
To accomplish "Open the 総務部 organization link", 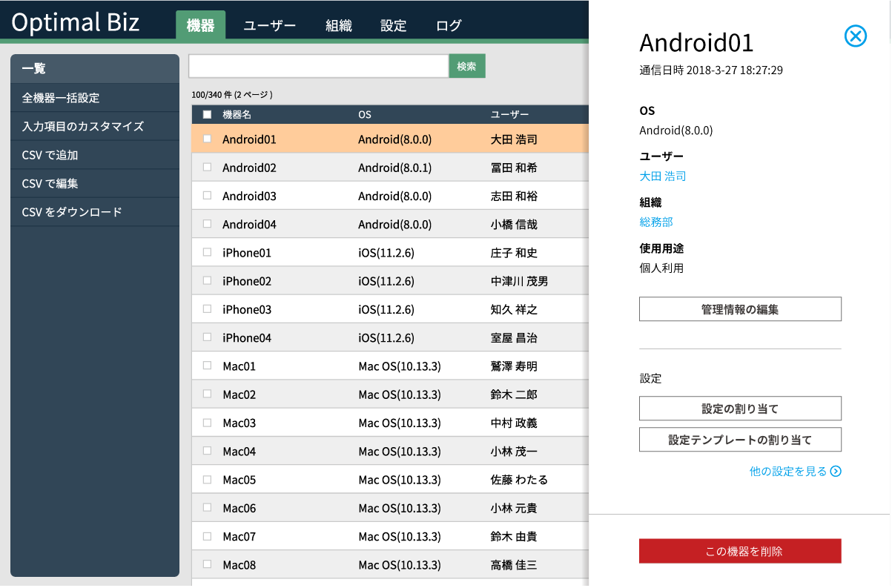I will pos(656,222).
